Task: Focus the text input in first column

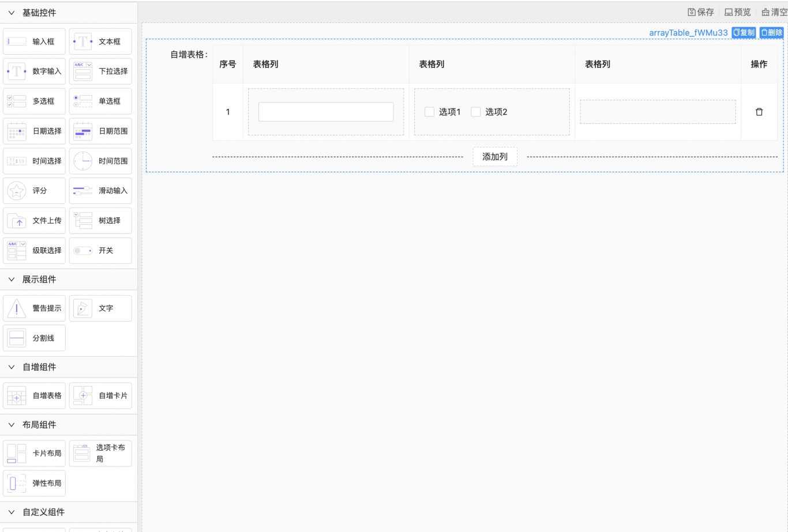Action: click(326, 112)
